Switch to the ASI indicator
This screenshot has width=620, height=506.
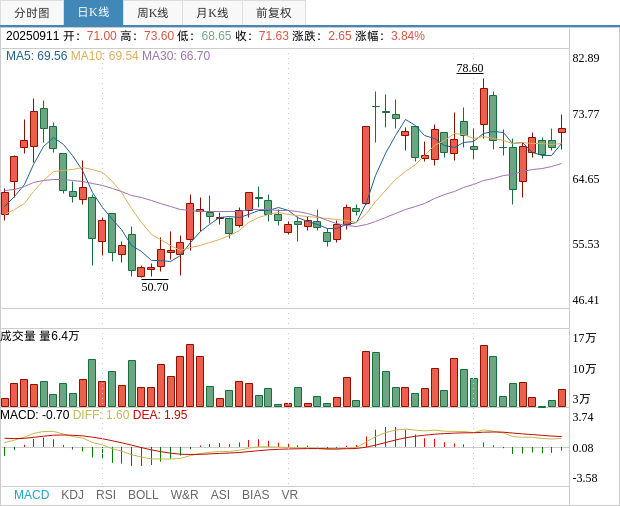(x=220, y=495)
